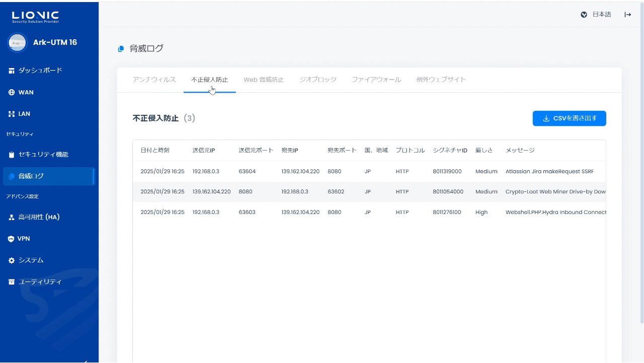Open the 例外ウェブサイト tab
Image resolution: width=644 pixels, height=363 pixels.
point(441,80)
